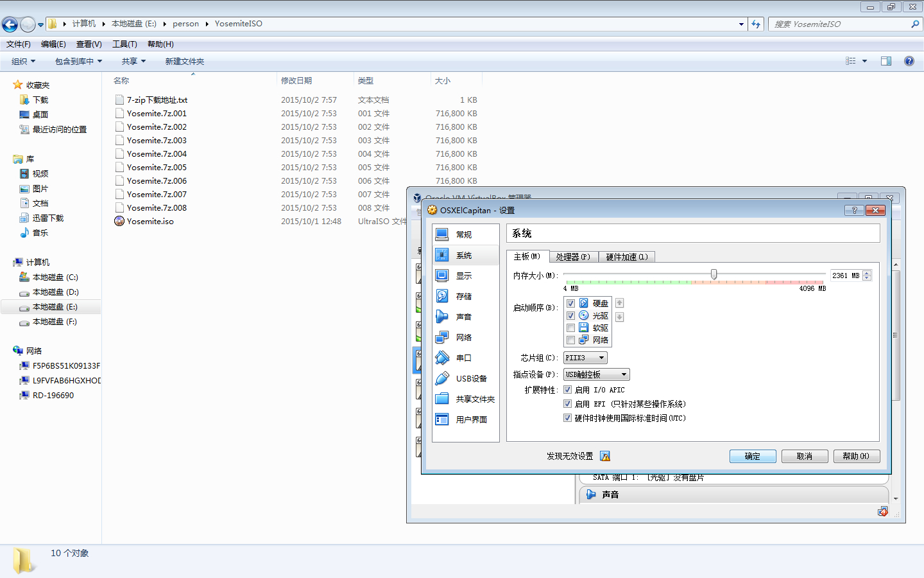Image resolution: width=924 pixels, height=578 pixels.
Task: Click the 帮助(H) dialog button
Action: 857,456
